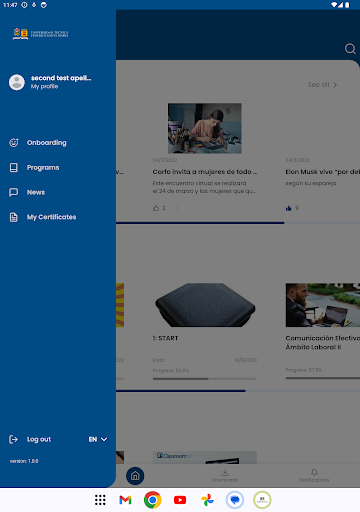Click the Comunicación Efectiva Ámbito Laboral II title
360x512 pixels.
tap(323, 342)
